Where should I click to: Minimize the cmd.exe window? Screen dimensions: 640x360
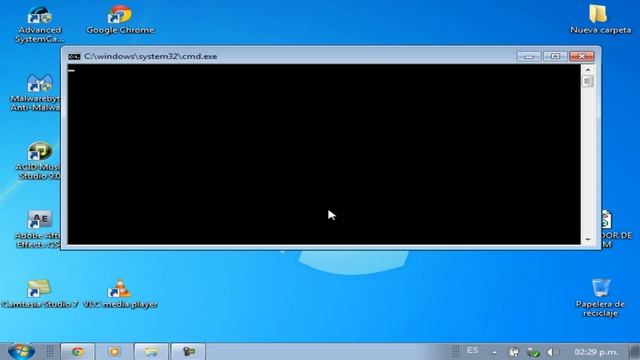pyautogui.click(x=529, y=56)
